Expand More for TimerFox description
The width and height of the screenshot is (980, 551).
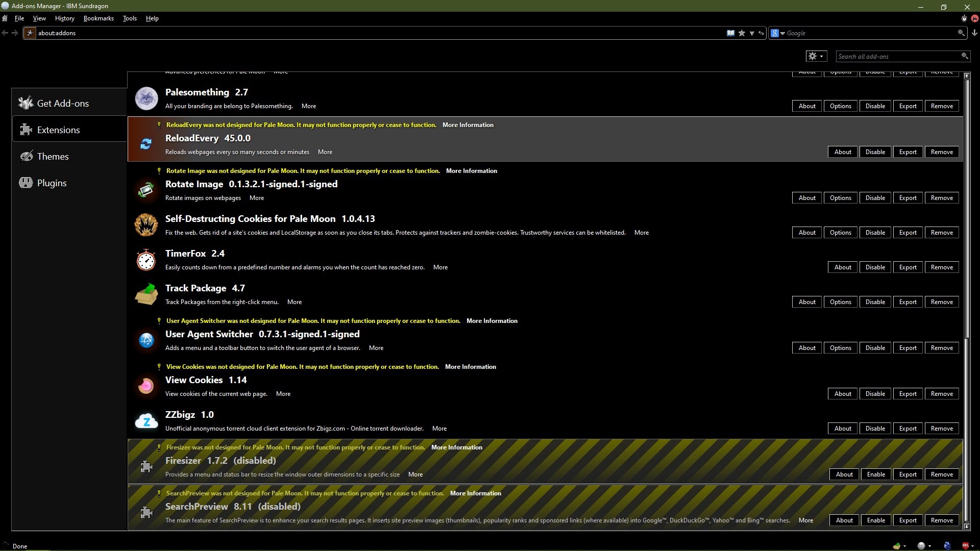pyautogui.click(x=440, y=267)
